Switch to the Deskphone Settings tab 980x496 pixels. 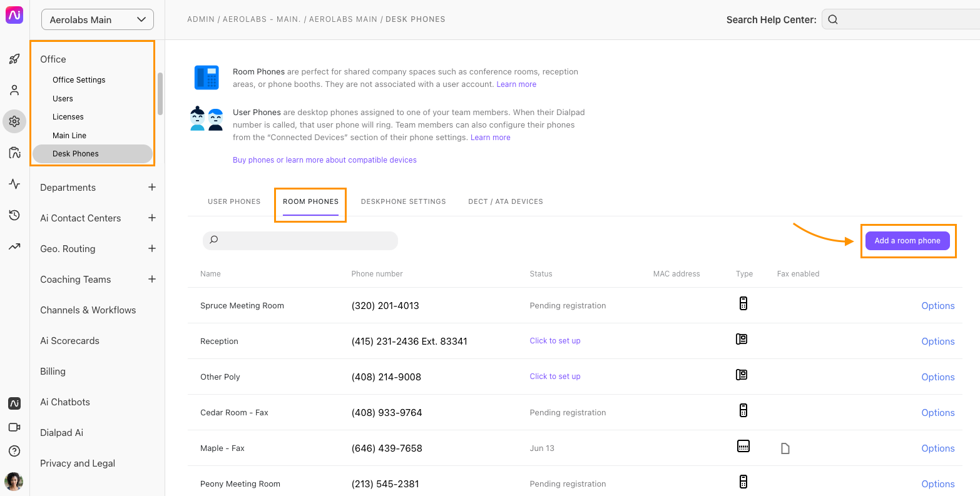pos(404,201)
